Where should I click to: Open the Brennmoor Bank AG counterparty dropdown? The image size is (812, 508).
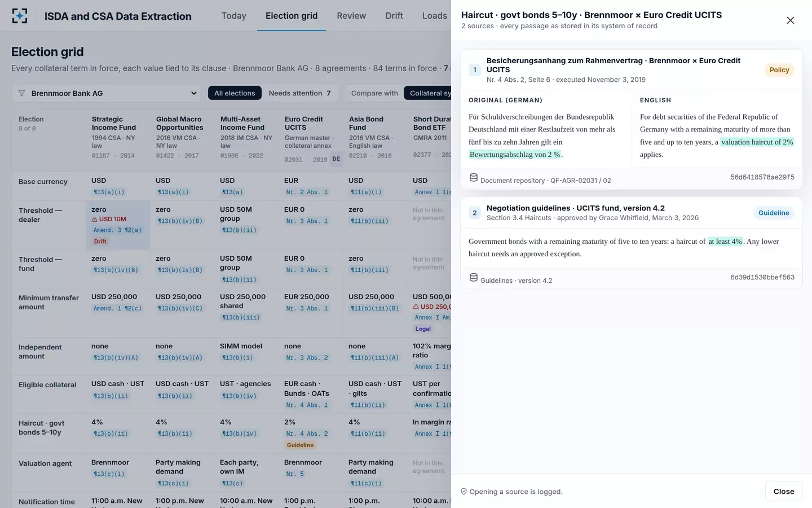(x=106, y=93)
